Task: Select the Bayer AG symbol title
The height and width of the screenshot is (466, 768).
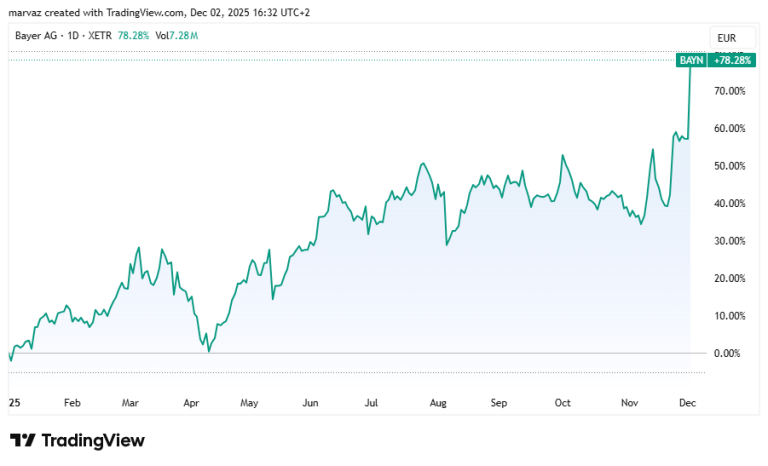Action: (x=36, y=36)
